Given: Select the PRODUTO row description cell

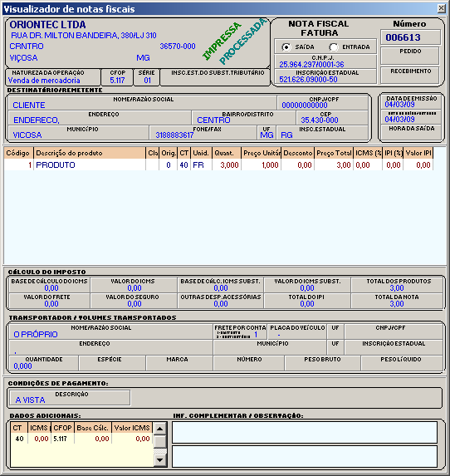Looking at the screenshot, I should (90, 164).
